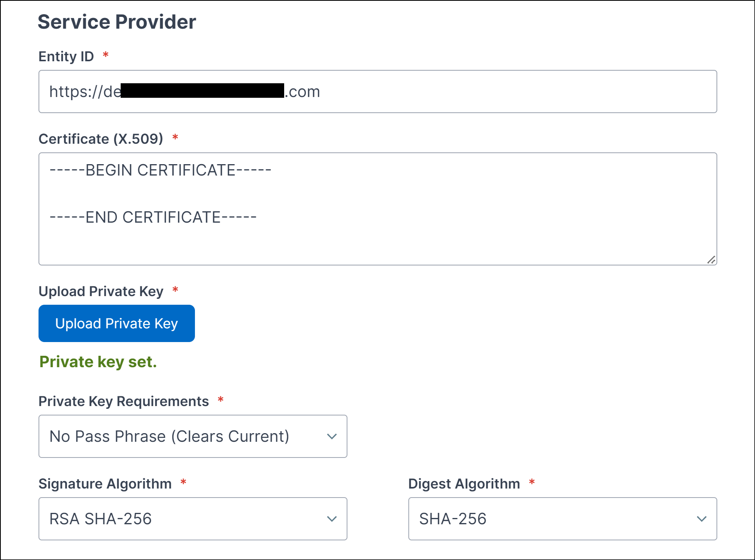Screen dimensions: 755x560
Task: Click the Upload Private Key field label
Action: point(101,291)
